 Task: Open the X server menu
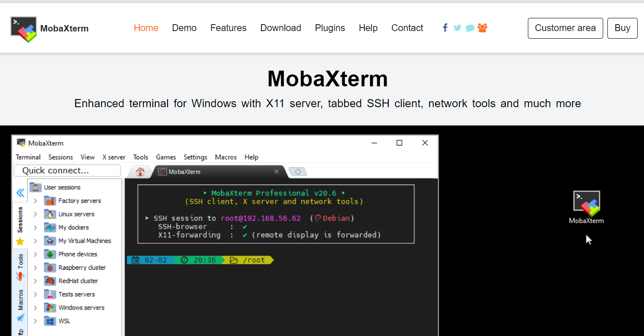[x=114, y=157]
